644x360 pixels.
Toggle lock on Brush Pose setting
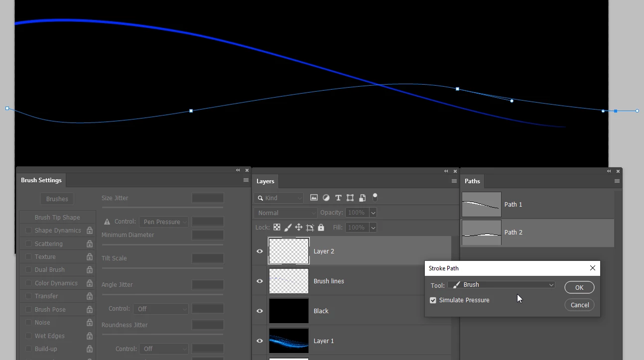(x=90, y=310)
